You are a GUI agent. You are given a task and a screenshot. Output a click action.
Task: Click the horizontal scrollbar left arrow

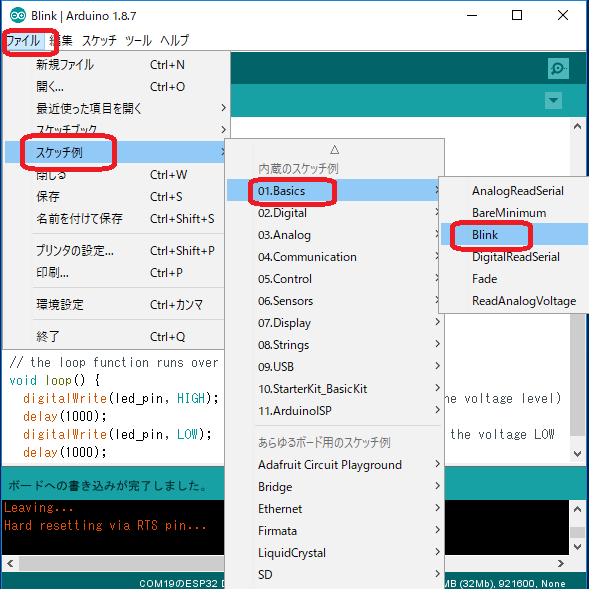pyautogui.click(x=10, y=563)
